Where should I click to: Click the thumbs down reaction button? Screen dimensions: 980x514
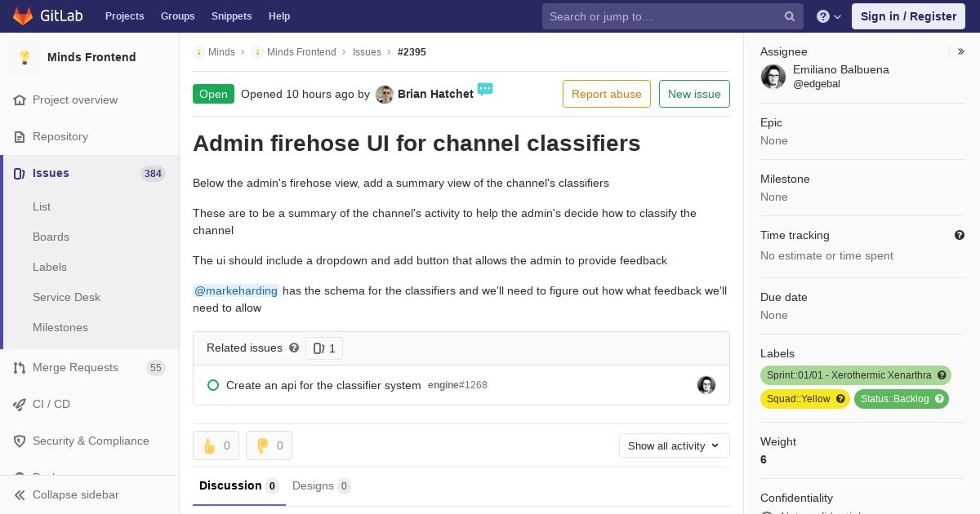pos(269,445)
